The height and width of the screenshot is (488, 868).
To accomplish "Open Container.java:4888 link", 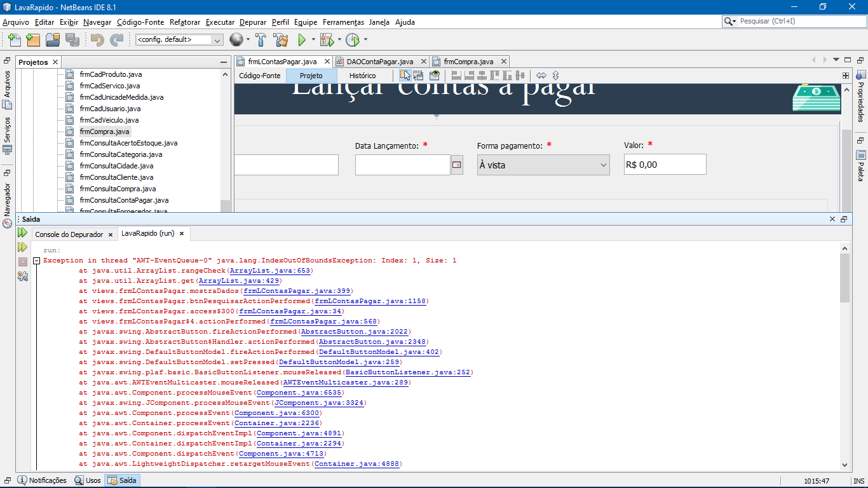I will click(357, 464).
